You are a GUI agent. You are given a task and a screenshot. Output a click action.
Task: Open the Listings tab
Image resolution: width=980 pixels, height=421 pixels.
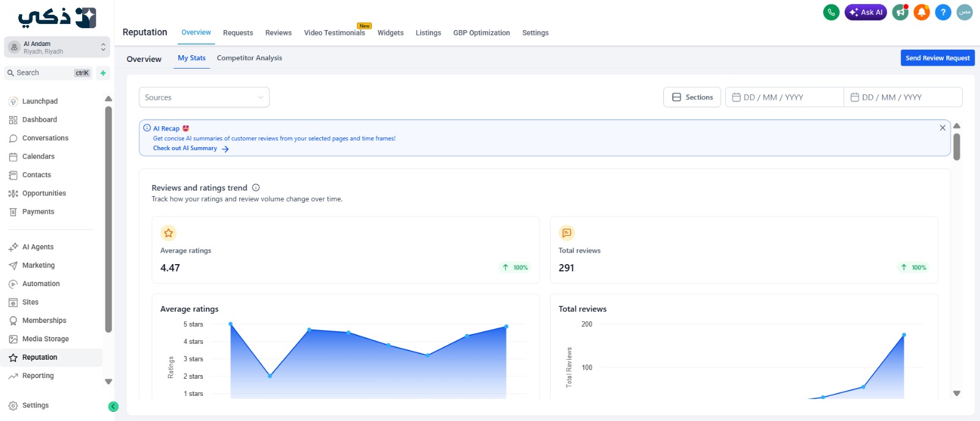428,33
